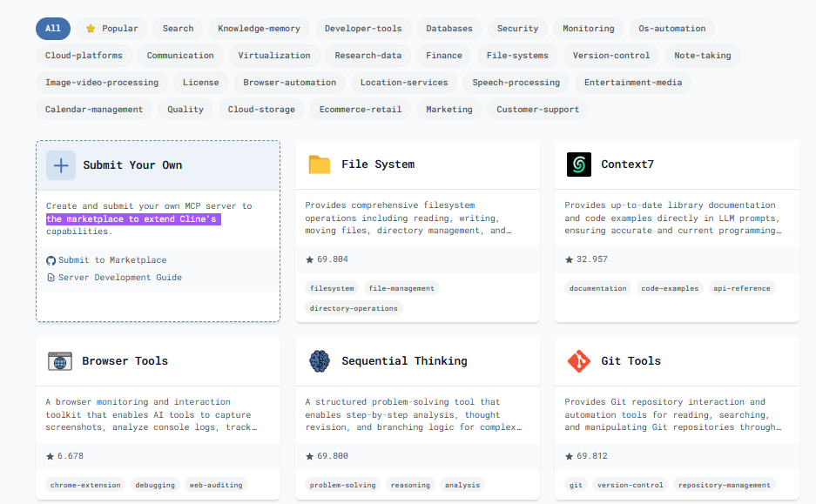Filter servers by Databases
816x504 pixels.
448,28
